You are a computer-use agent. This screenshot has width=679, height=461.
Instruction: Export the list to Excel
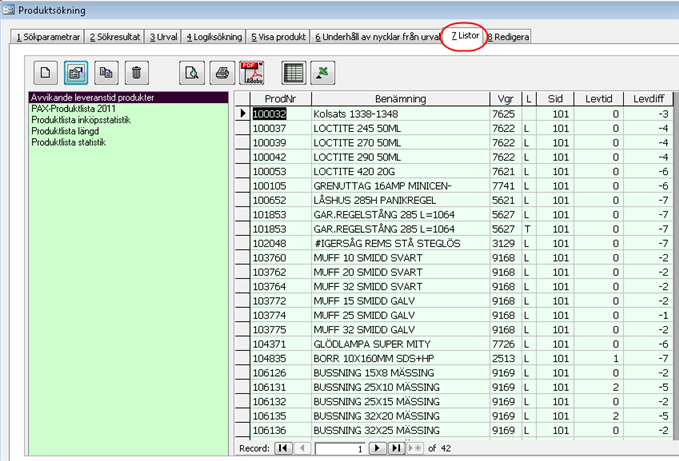point(324,72)
